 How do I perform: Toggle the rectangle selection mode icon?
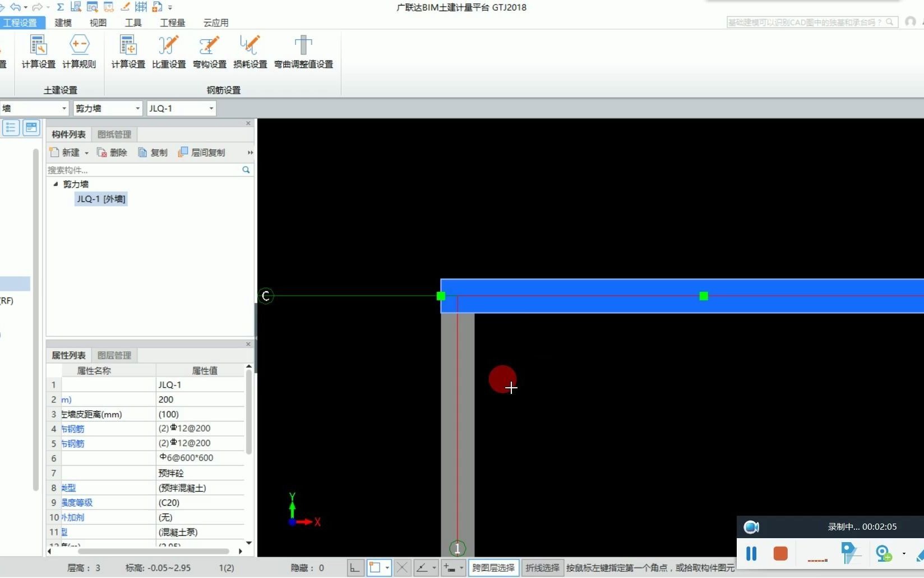[375, 568]
